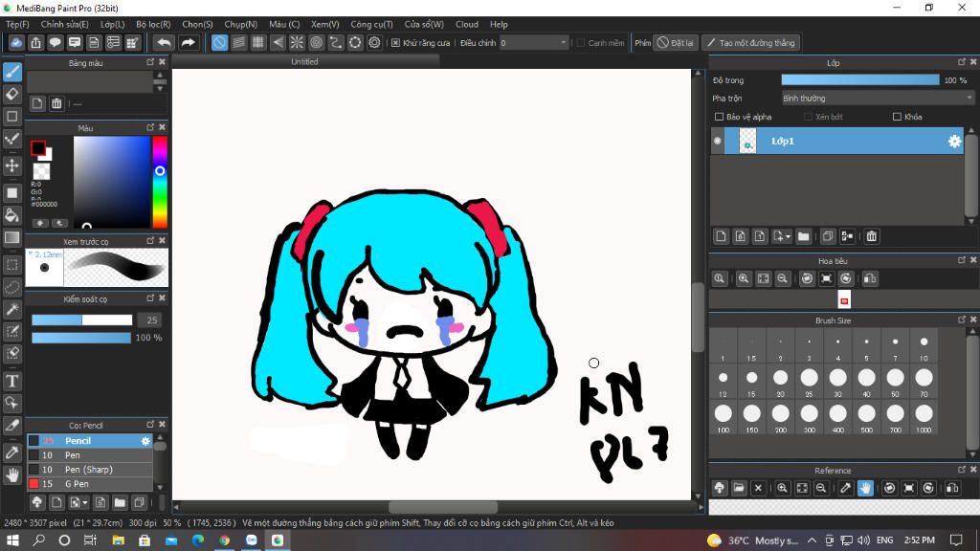Select the Text tool
Image resolution: width=980 pixels, height=551 pixels.
point(11,381)
